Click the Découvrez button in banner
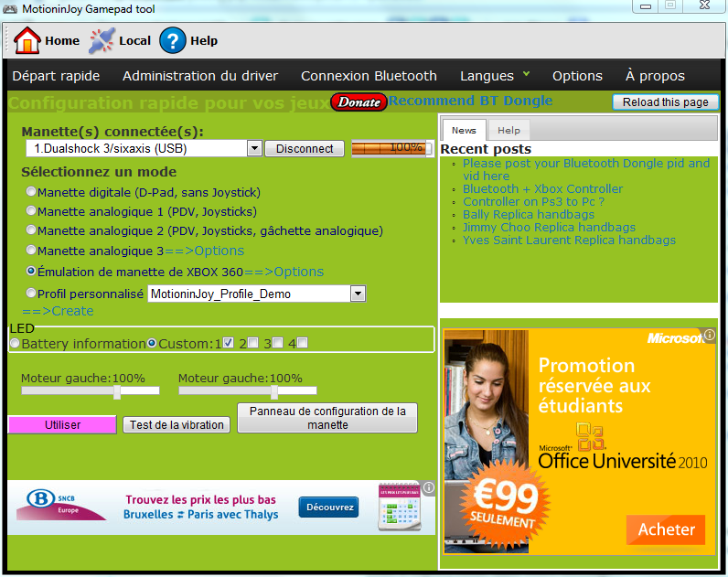The height and width of the screenshot is (577, 728). (x=329, y=507)
